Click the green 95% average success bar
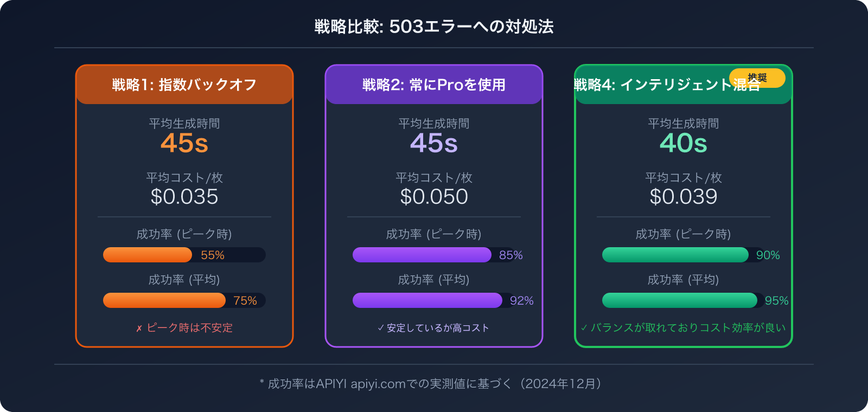 click(679, 300)
